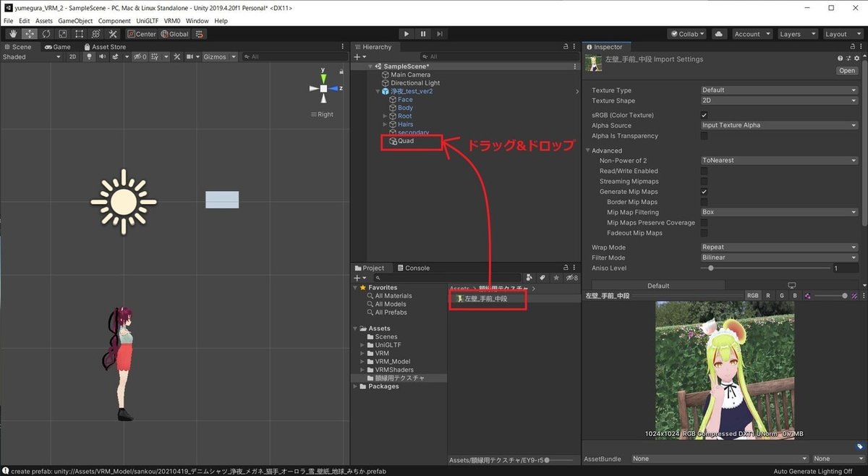Search by type in Project panel
The height and width of the screenshot is (476, 868).
(x=529, y=277)
